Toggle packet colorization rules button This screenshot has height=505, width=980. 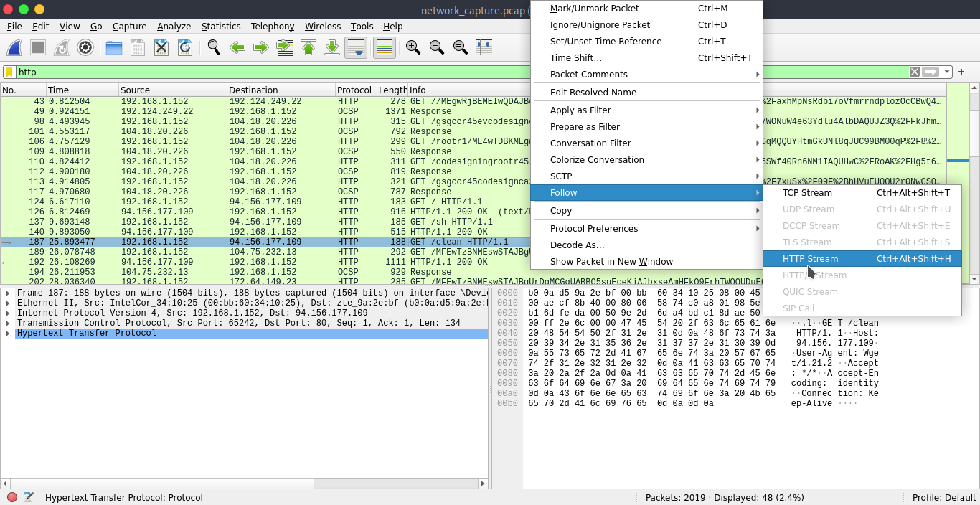pos(385,47)
